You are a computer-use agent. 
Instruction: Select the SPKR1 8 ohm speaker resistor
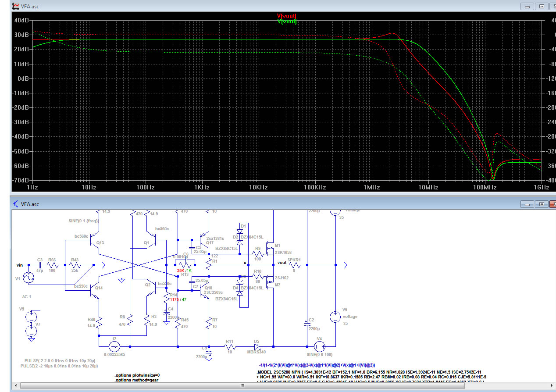[x=294, y=265]
